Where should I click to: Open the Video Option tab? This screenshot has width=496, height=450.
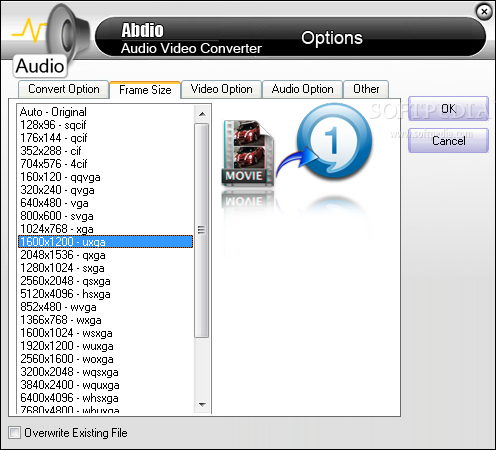coord(221,89)
